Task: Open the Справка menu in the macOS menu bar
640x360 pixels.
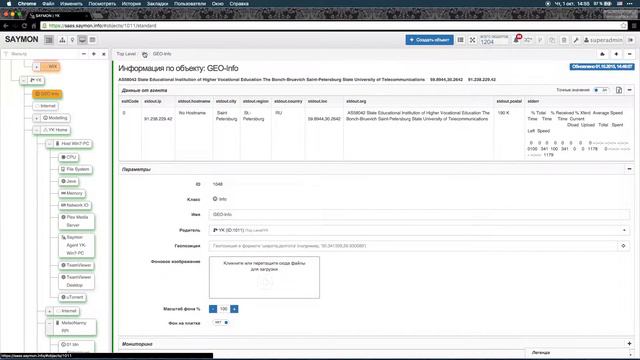Action: 239,4
